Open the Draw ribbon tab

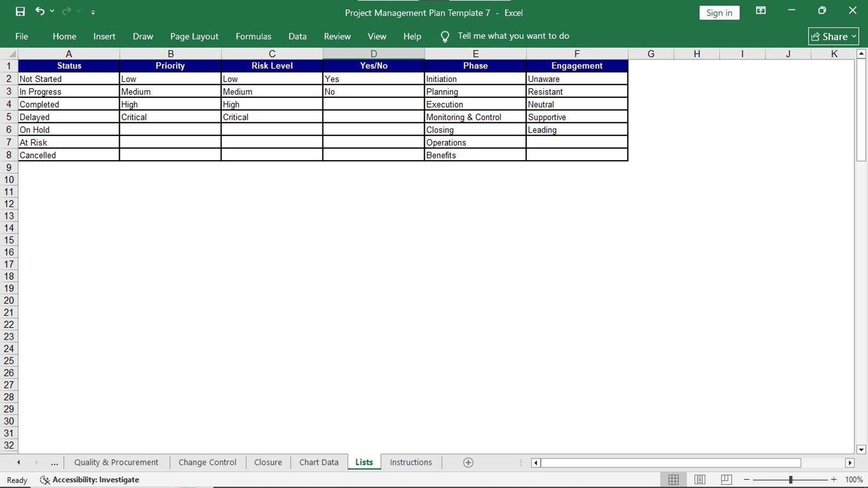(x=143, y=36)
